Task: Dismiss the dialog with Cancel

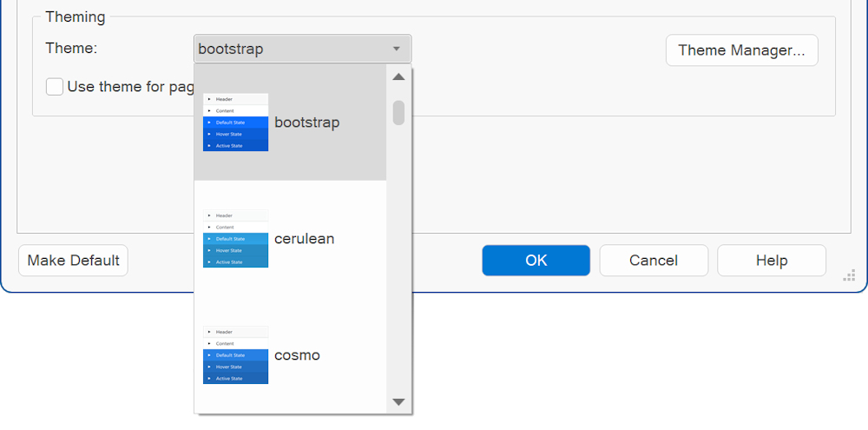Action: (653, 261)
